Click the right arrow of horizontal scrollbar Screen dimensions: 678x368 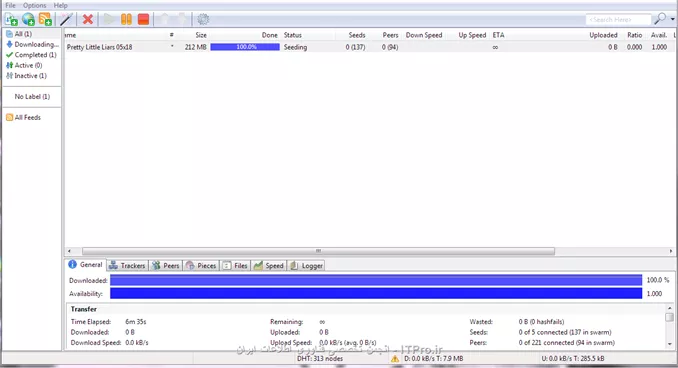(x=671, y=251)
